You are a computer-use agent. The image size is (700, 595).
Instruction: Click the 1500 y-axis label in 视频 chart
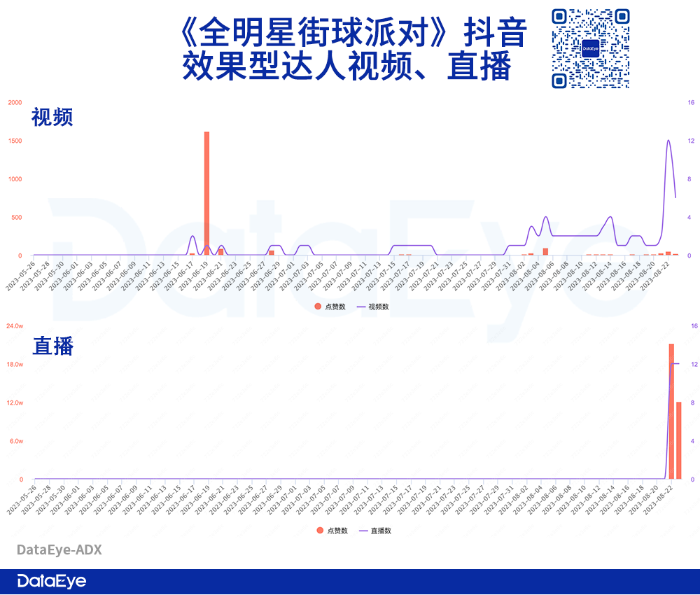click(15, 141)
